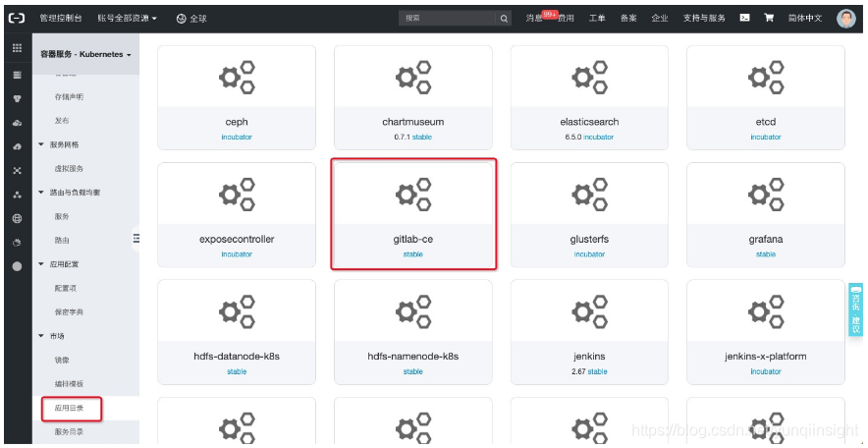Select 应用目录 in the sidebar

point(69,408)
